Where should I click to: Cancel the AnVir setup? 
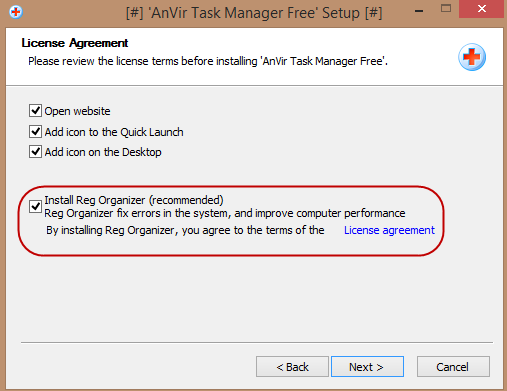tap(453, 367)
